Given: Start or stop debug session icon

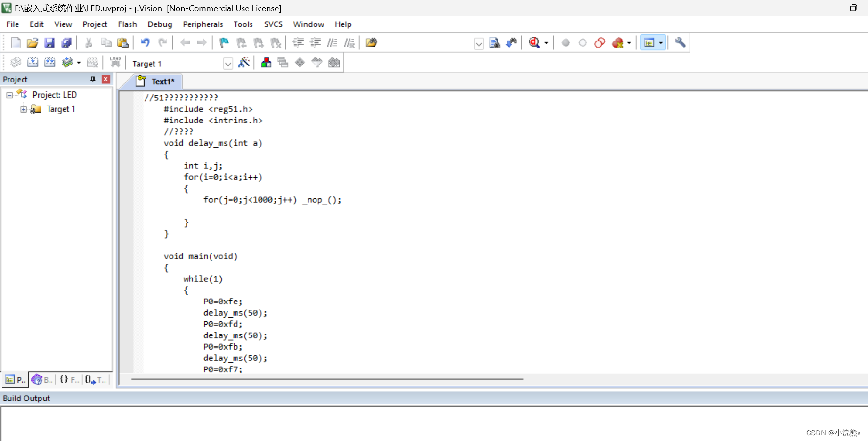Looking at the screenshot, I should point(534,43).
